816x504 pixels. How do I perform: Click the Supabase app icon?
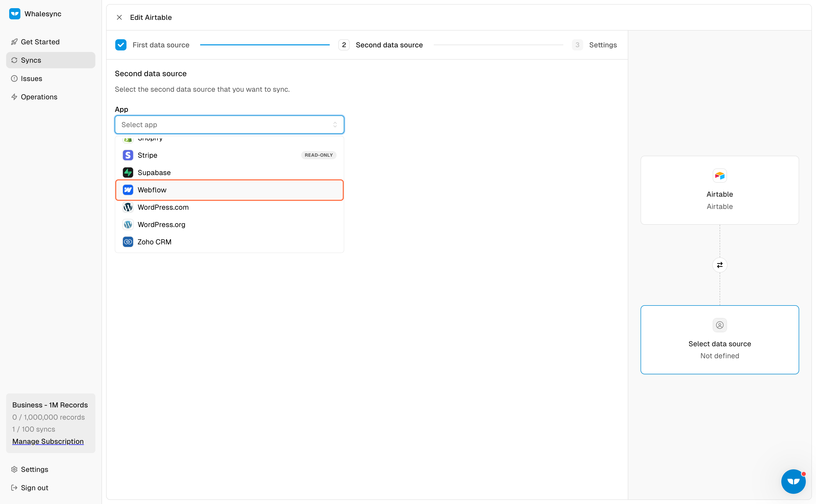coord(128,172)
